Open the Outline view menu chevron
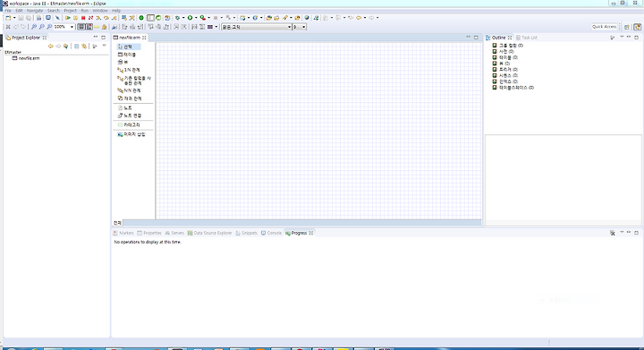Screen dimensions: 644x350 coord(622,38)
